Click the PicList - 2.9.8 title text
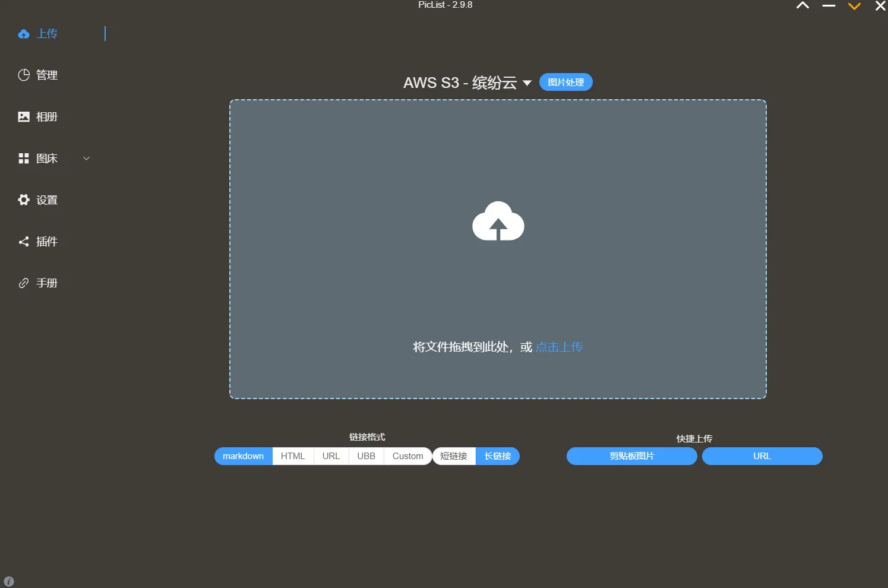The image size is (888, 588). tap(445, 5)
